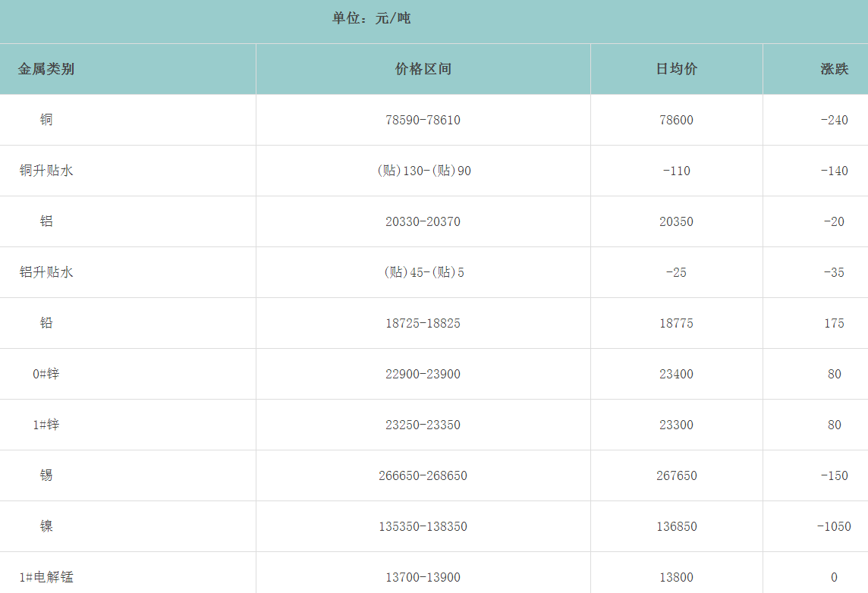This screenshot has width=868, height=593.
Task: Click the tin daily average 267650
Action: coord(676,475)
